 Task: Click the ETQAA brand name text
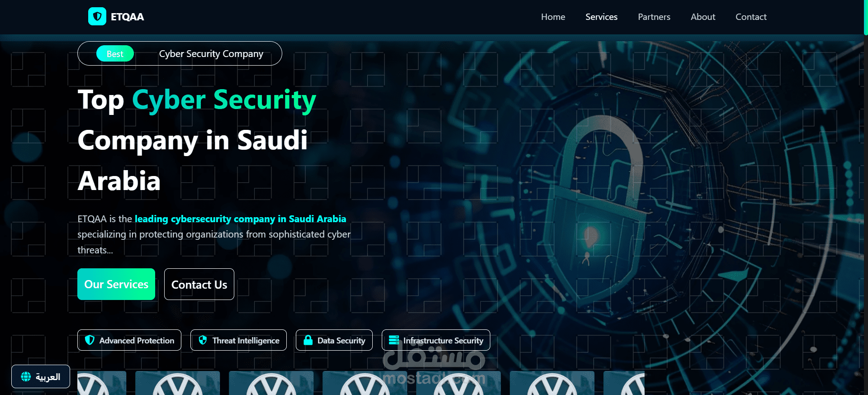point(128,17)
